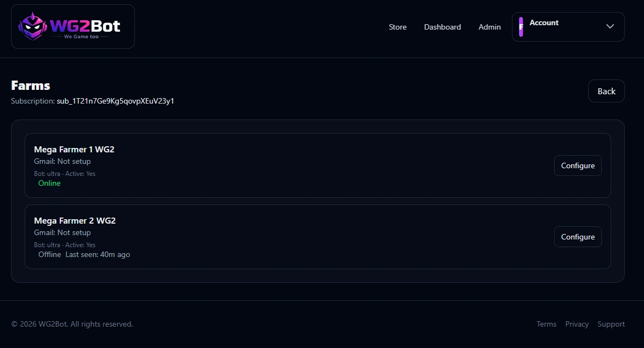Image resolution: width=644 pixels, height=348 pixels.
Task: Click the Offline status of Mega Farmer 2
Action: coord(49,254)
